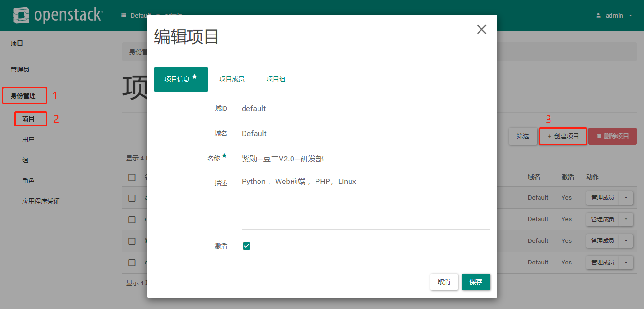Image resolution: width=644 pixels, height=309 pixels.
Task: Switch to the 项目成员 tab
Action: (x=232, y=79)
